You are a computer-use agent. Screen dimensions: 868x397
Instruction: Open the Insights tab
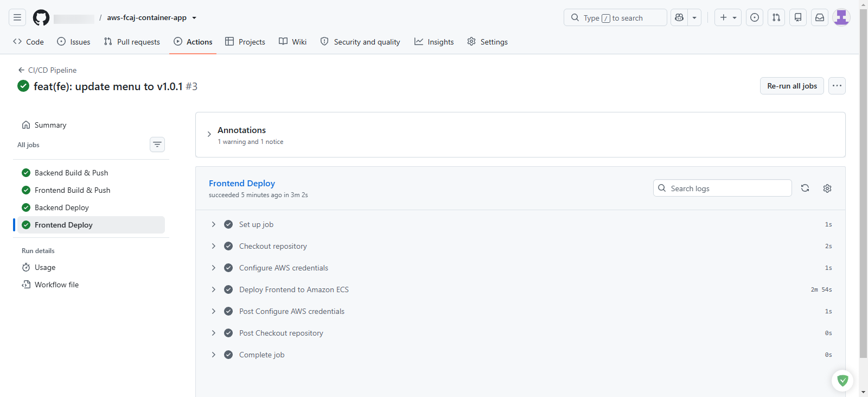[x=434, y=42]
